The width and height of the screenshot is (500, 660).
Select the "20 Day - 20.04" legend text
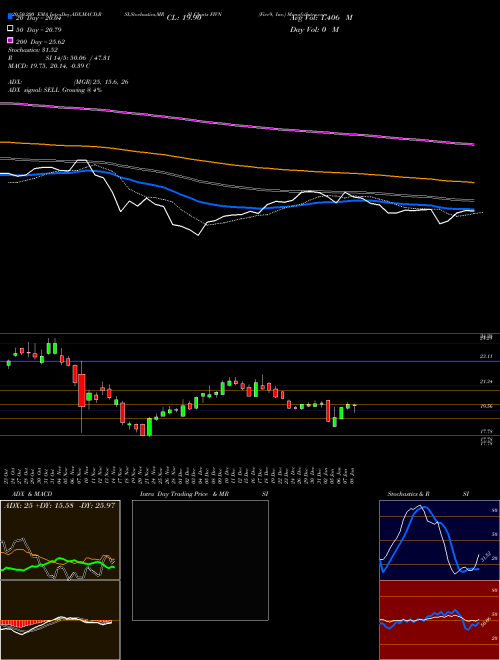pyautogui.click(x=38, y=17)
